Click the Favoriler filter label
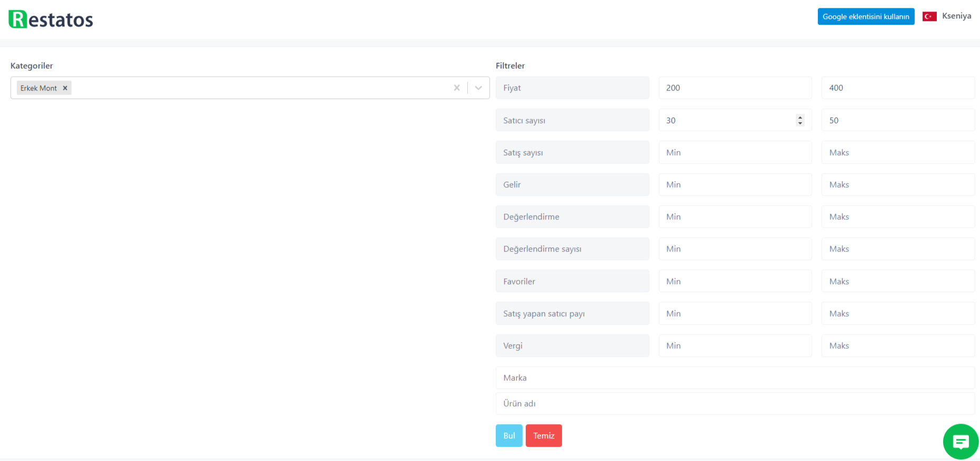This screenshot has width=980, height=461. click(x=572, y=282)
